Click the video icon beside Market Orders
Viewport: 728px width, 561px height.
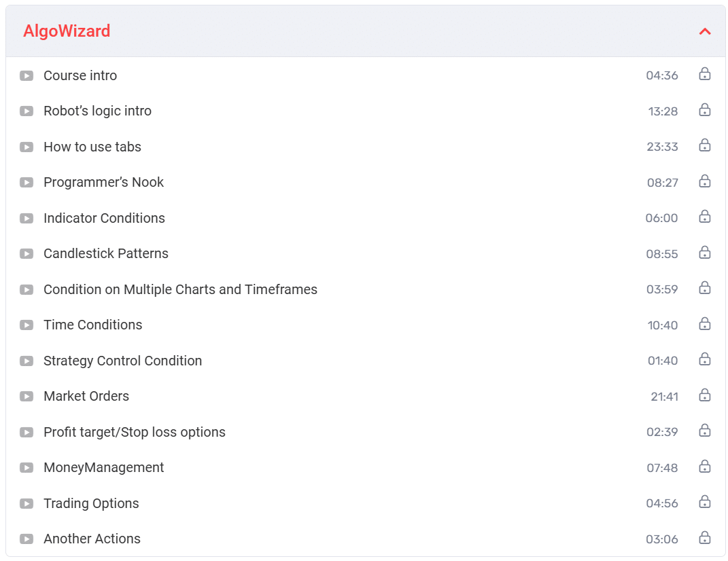27,396
